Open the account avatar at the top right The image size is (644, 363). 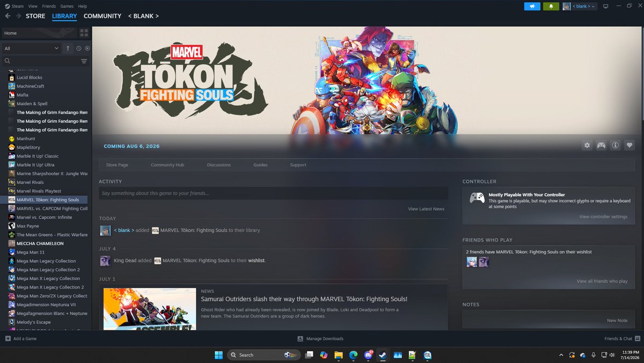click(x=566, y=6)
